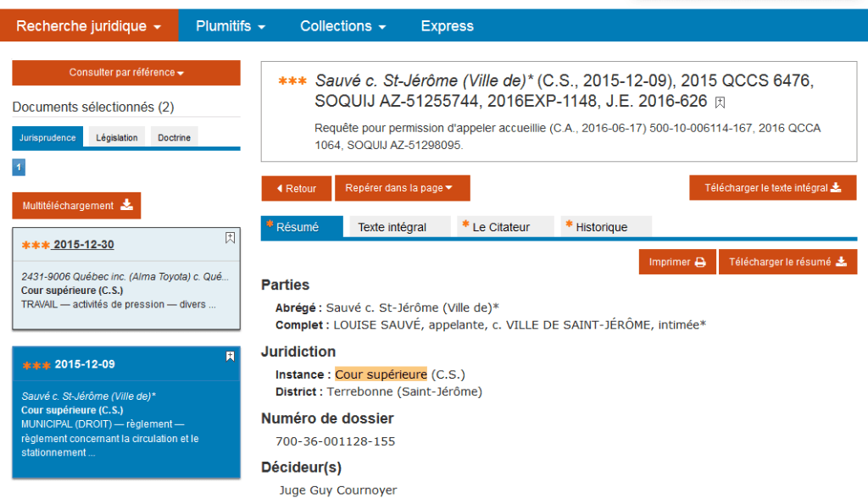The image size is (868, 504).
Task: Expand the Recherche juridique menu
Action: [x=89, y=26]
